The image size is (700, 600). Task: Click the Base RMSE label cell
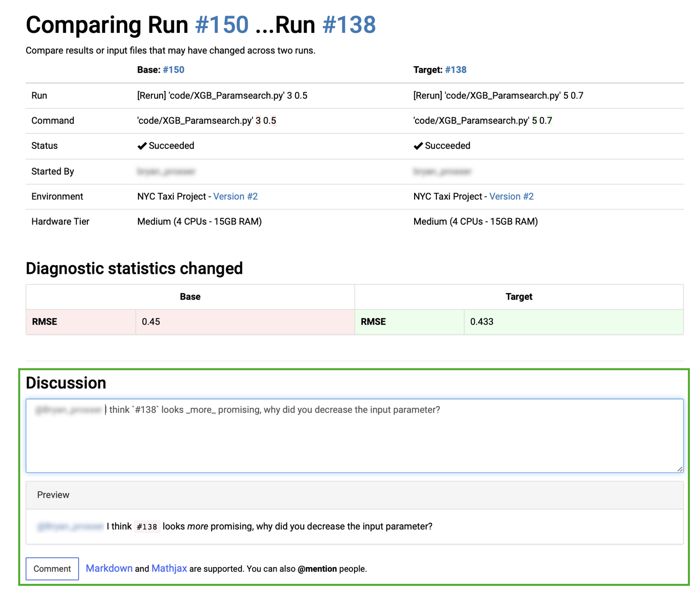pos(81,322)
